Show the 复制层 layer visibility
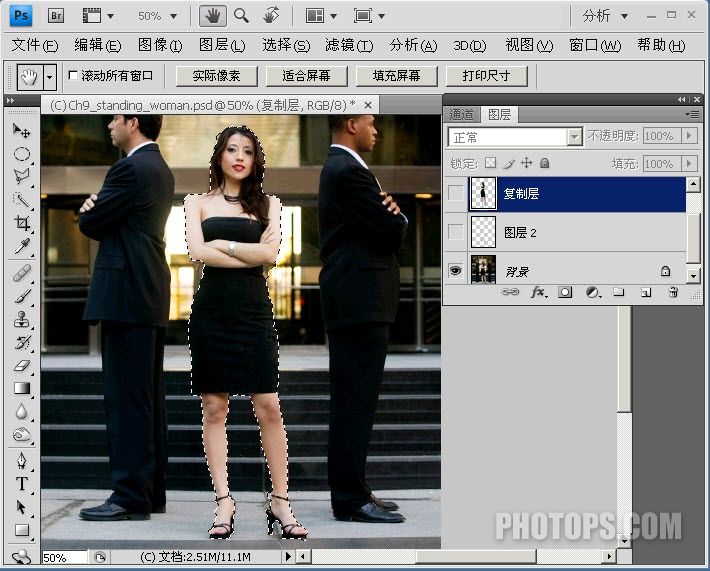 456,193
